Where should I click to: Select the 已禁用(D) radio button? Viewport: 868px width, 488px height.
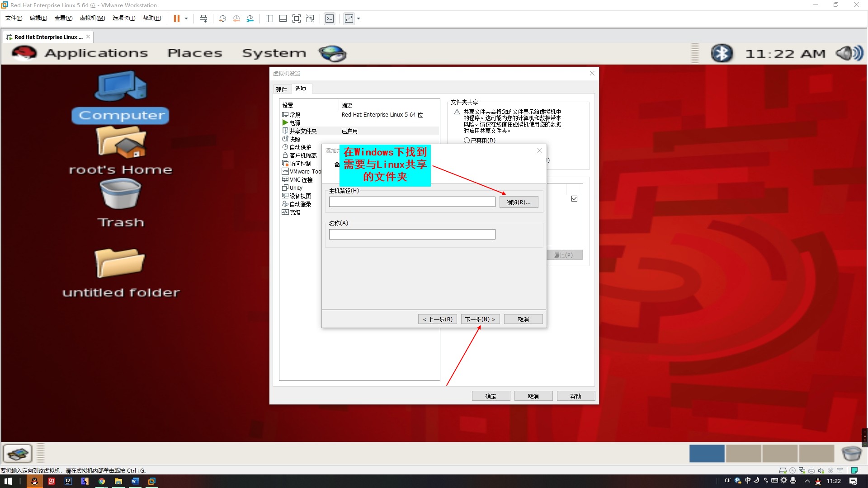467,141
